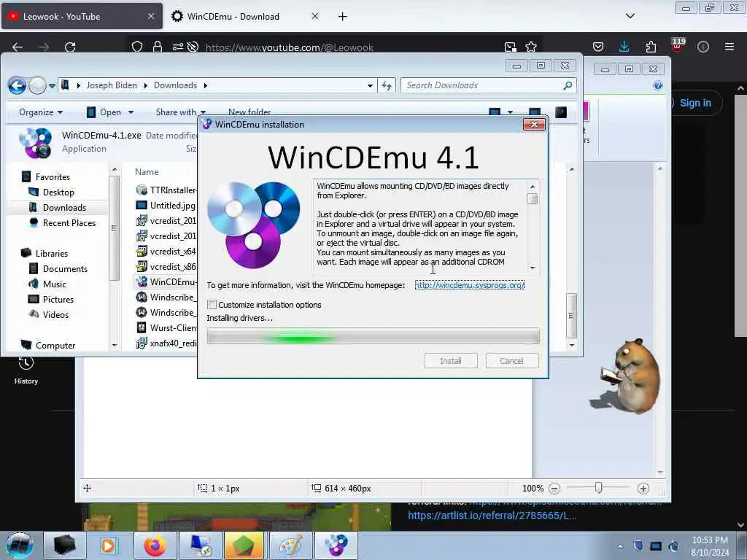Click Downloads breadcrumb in address bar
Viewport: 747px width, 560px height.
tap(175, 85)
